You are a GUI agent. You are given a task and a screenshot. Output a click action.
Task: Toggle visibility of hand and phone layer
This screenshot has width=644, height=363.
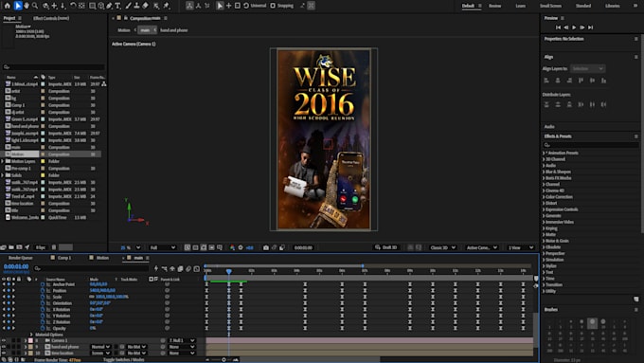[x=4, y=347]
